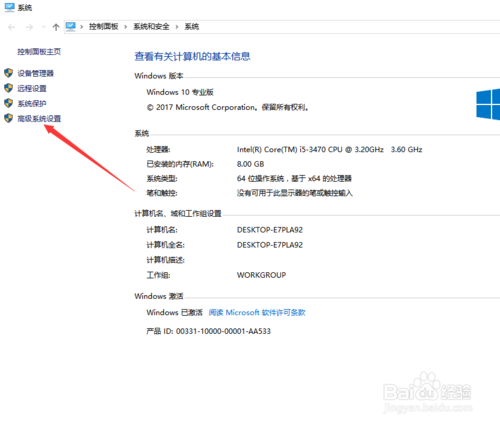The image size is (500, 425).
Task: Click the Back navigation arrow
Action: [12, 27]
